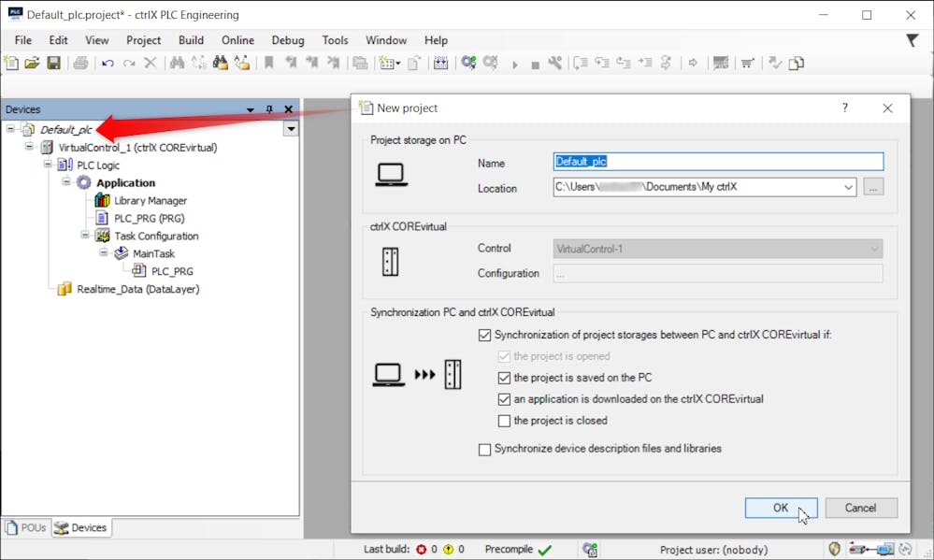The image size is (934, 560).
Task: Open the Devices tree dropdown arrow button
Action: (x=291, y=129)
